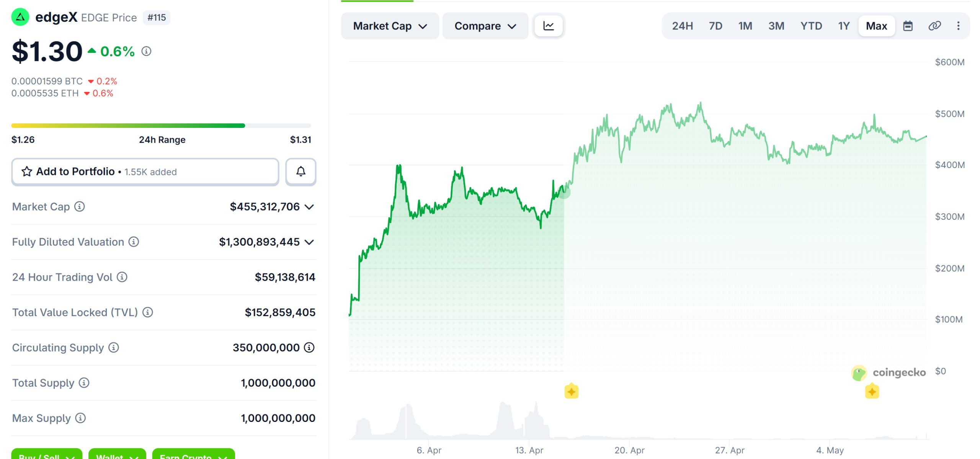Click Add to Portfolio button
The height and width of the screenshot is (459, 980).
[x=145, y=172]
